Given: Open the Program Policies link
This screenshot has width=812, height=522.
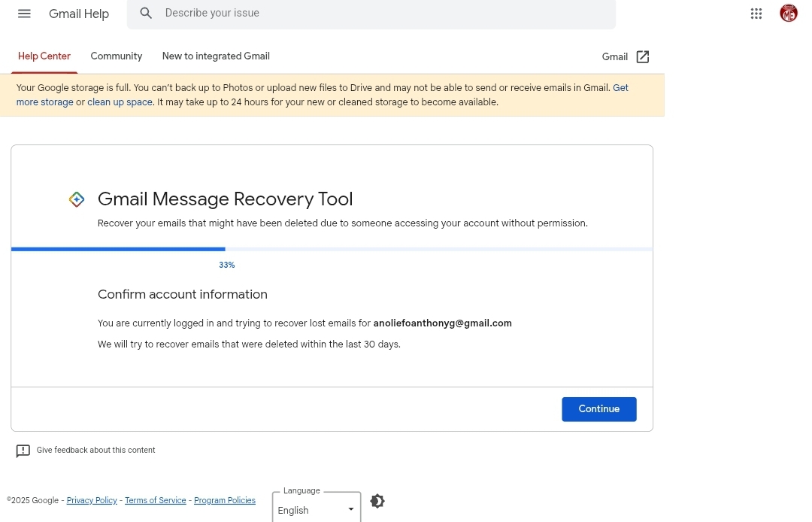Looking at the screenshot, I should click(225, 500).
